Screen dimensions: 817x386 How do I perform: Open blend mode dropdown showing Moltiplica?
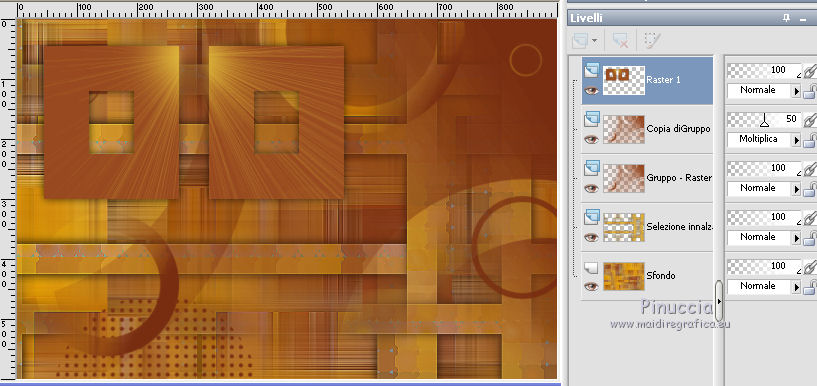pos(764,140)
